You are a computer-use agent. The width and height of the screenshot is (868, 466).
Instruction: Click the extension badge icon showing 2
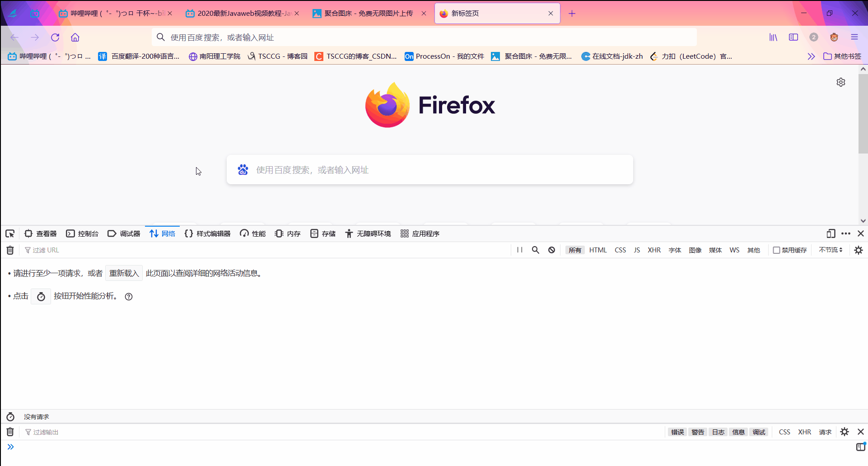click(814, 37)
